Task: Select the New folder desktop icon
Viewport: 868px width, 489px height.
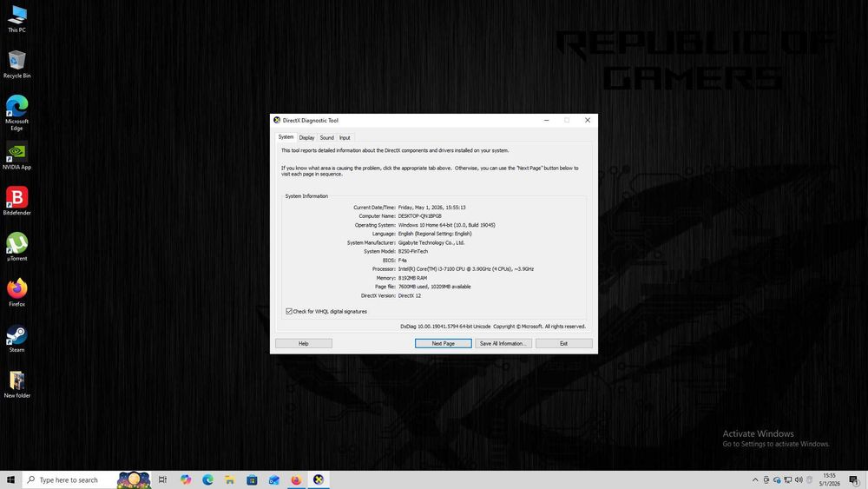Action: click(16, 384)
